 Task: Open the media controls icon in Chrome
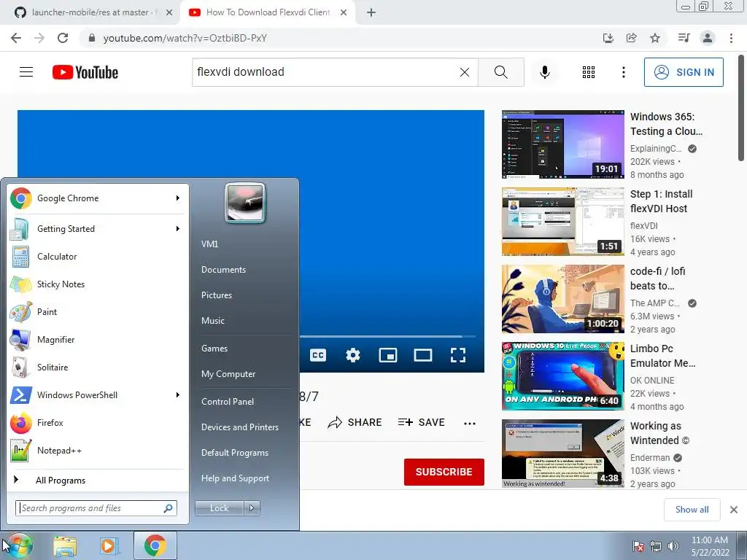(x=684, y=38)
